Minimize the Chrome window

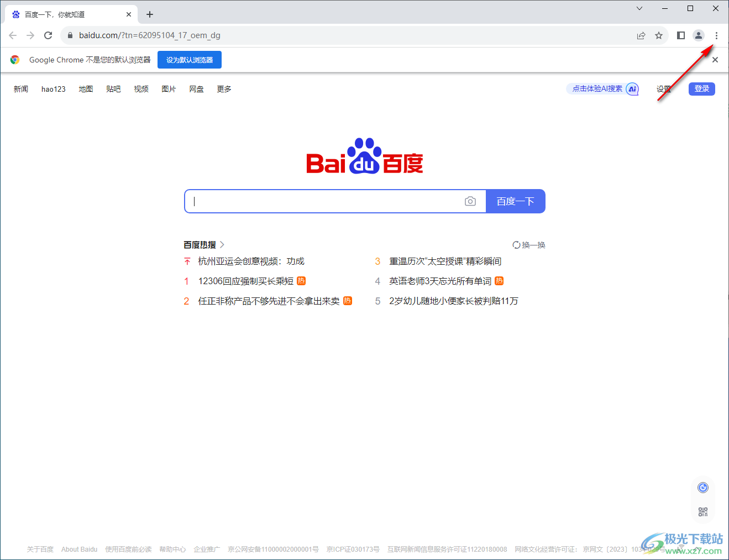(x=665, y=8)
